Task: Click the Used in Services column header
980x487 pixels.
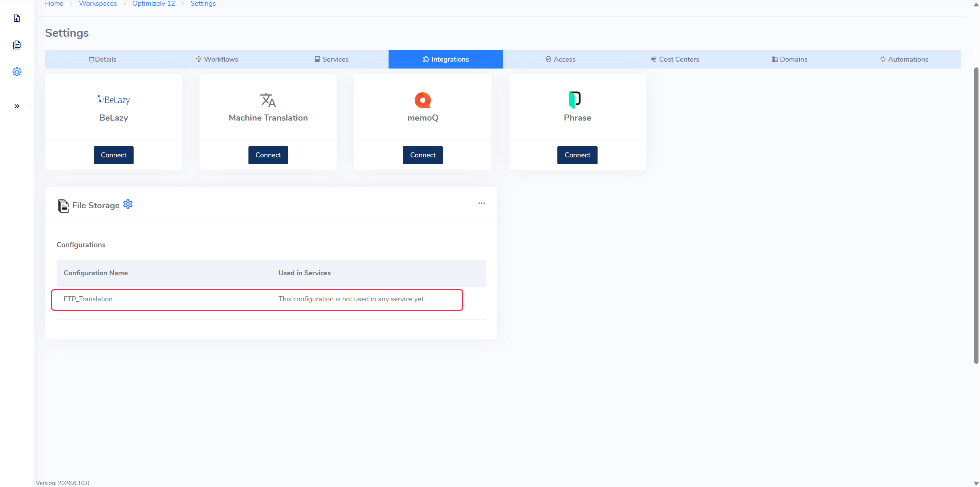Action: coord(305,273)
